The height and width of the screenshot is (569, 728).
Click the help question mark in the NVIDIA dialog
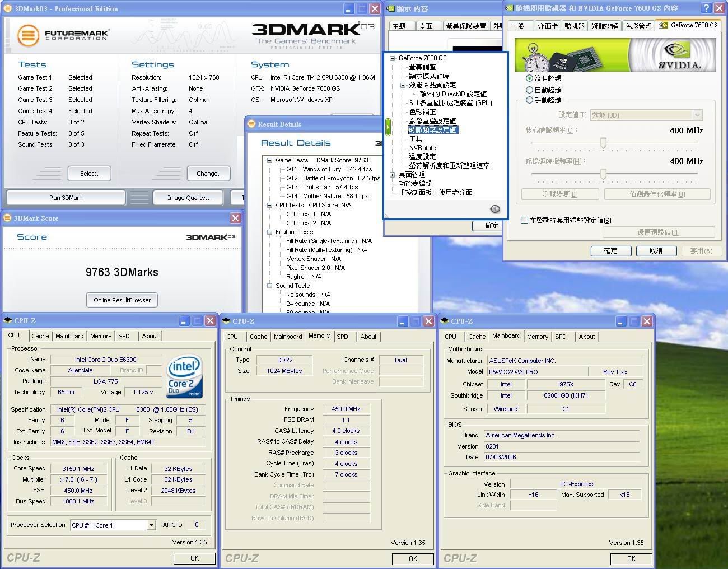(707, 8)
